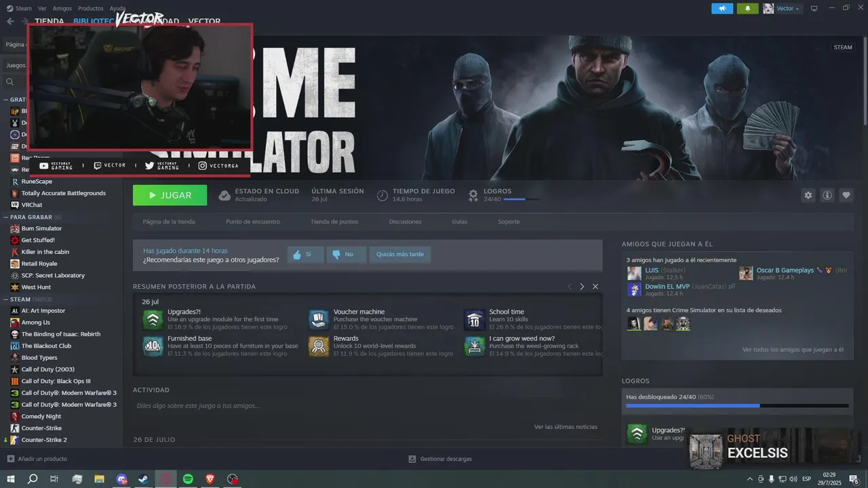868x488 pixels.
Task: Show previous post-game summary page arrow
Action: point(570,287)
